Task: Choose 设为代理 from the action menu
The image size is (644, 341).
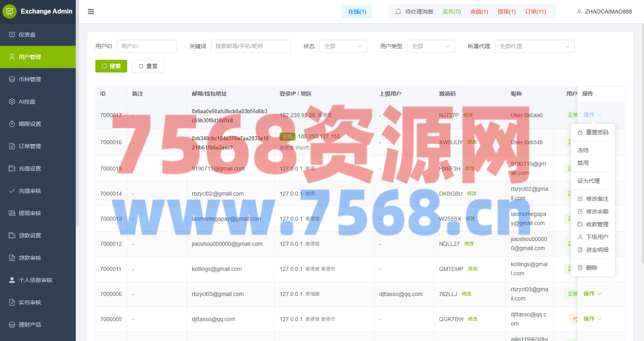Action: tap(589, 181)
